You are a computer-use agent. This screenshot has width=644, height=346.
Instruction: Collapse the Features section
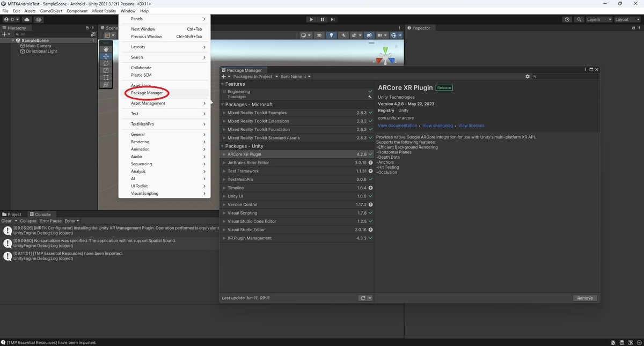coord(223,84)
